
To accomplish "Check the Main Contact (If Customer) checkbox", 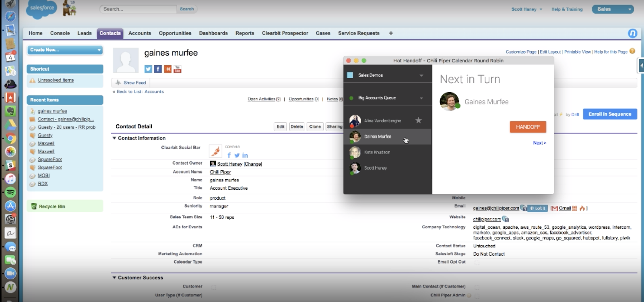I will coord(477,287).
